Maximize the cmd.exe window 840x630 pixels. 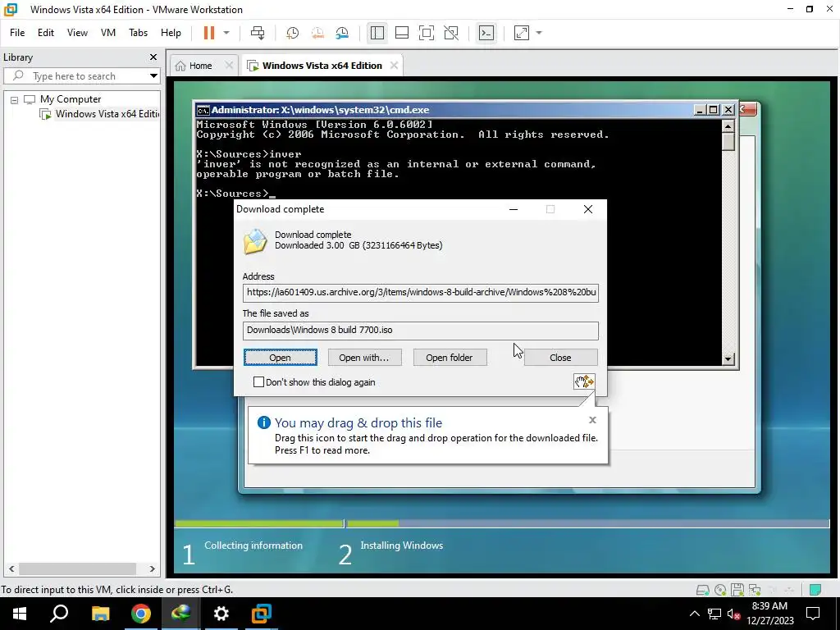click(x=714, y=110)
